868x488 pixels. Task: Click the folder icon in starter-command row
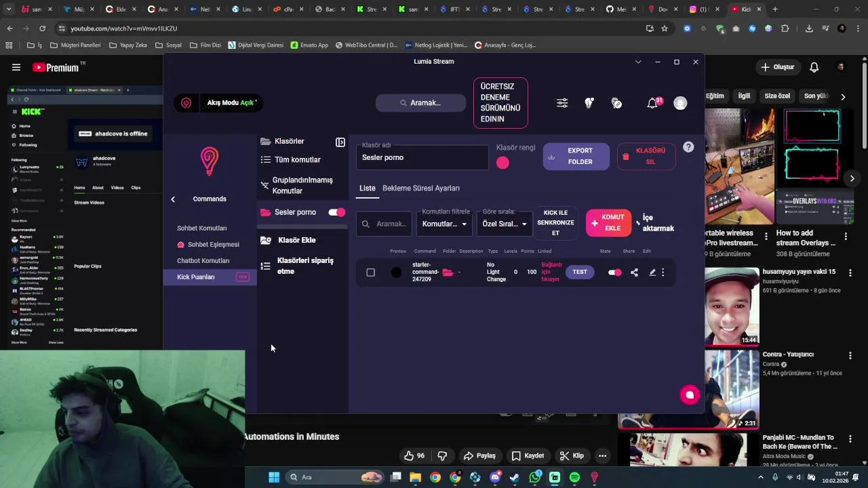click(448, 272)
